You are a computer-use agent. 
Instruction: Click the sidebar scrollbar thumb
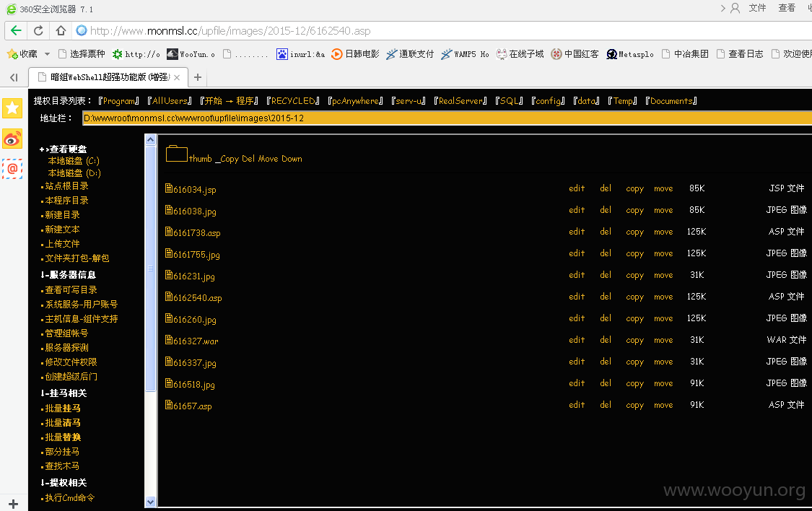[x=150, y=268]
